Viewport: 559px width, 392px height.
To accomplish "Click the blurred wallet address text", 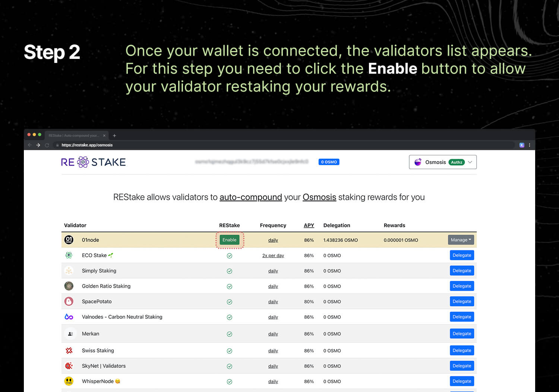I will 252,162.
